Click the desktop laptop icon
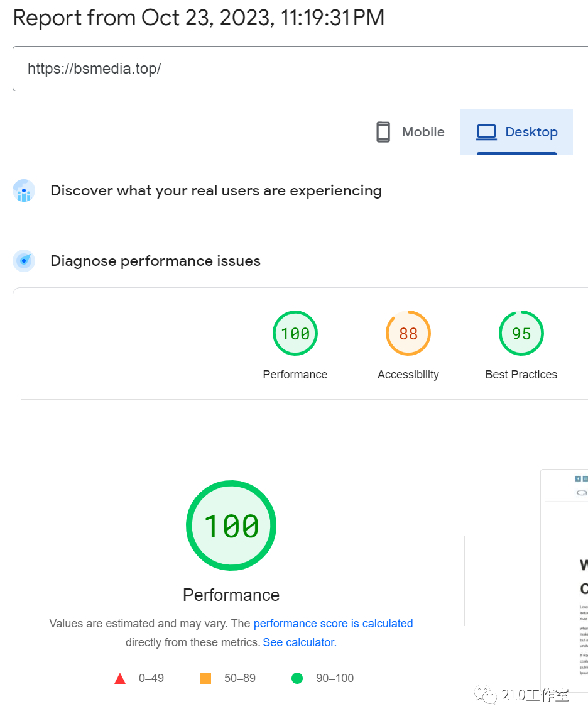Viewport: 588px width, 721px height. pyautogui.click(x=486, y=132)
